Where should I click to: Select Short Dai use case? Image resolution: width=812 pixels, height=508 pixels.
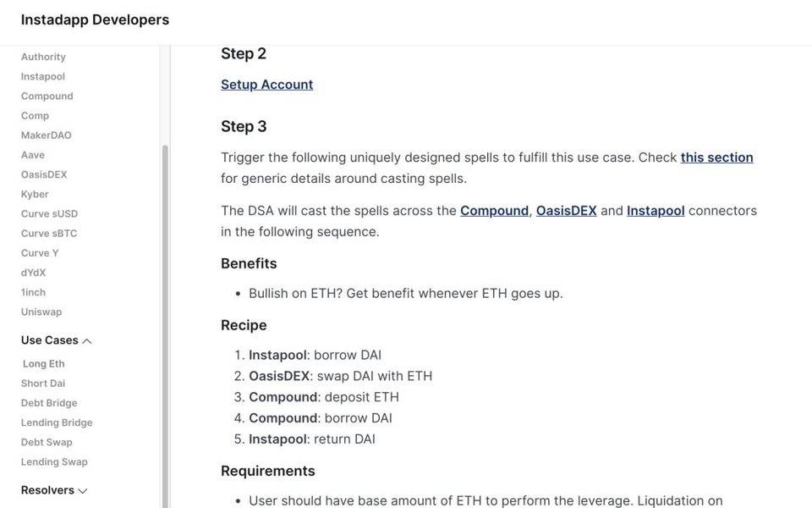coord(43,384)
